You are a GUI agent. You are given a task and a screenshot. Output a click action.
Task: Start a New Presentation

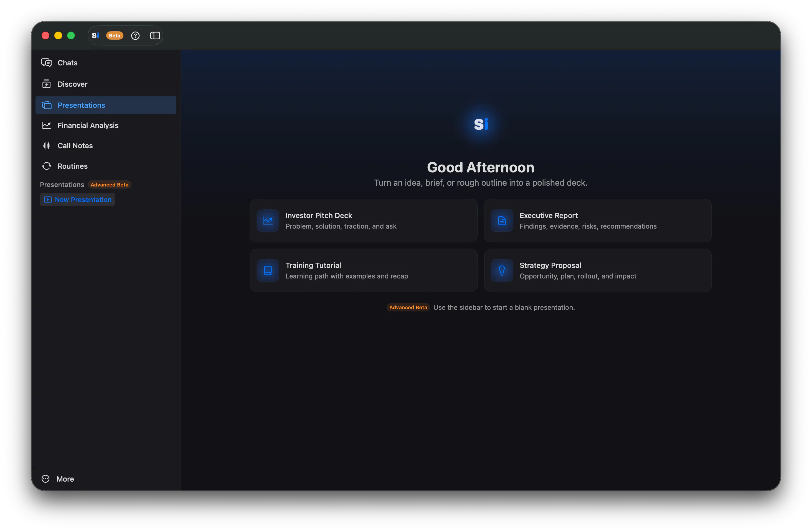click(77, 199)
